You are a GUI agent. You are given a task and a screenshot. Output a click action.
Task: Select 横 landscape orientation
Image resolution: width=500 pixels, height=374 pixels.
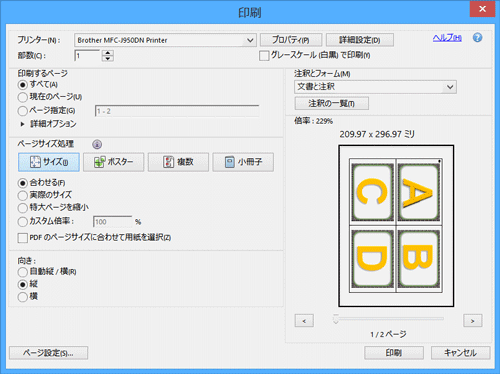tap(22, 297)
